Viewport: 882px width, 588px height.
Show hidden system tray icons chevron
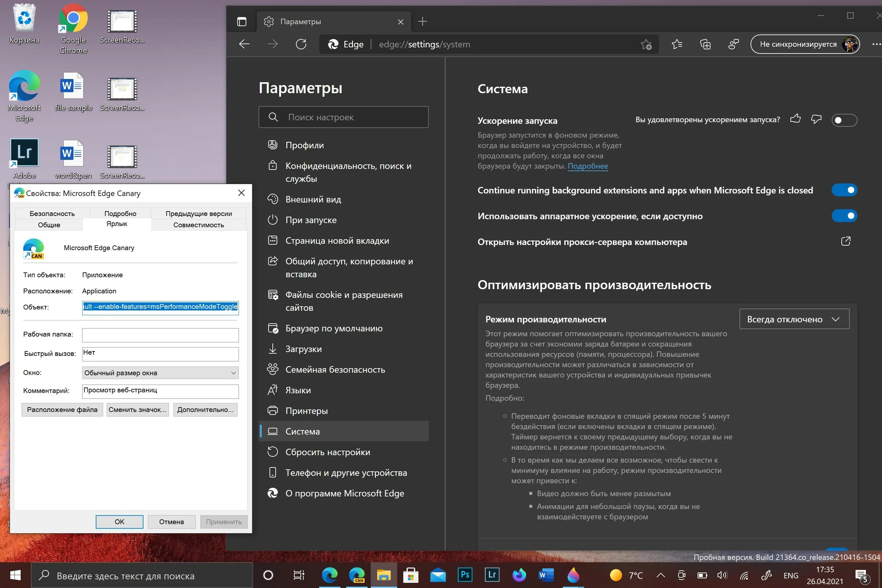[x=661, y=575]
